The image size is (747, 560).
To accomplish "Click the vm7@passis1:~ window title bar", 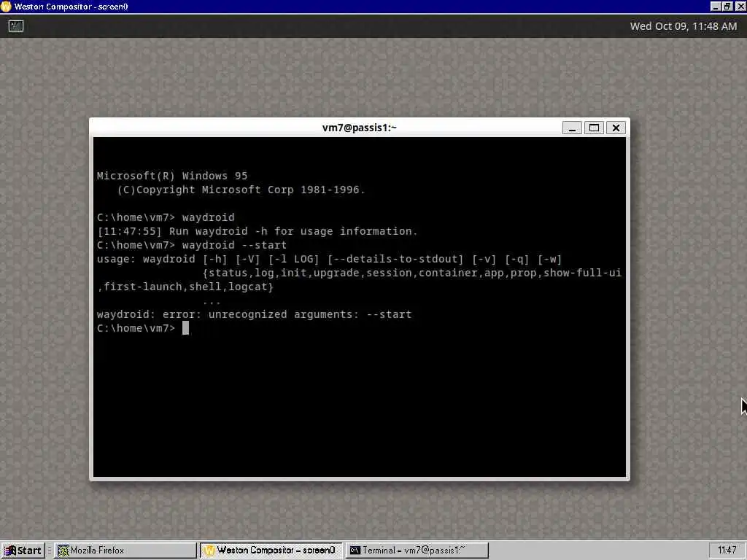I will point(359,128).
